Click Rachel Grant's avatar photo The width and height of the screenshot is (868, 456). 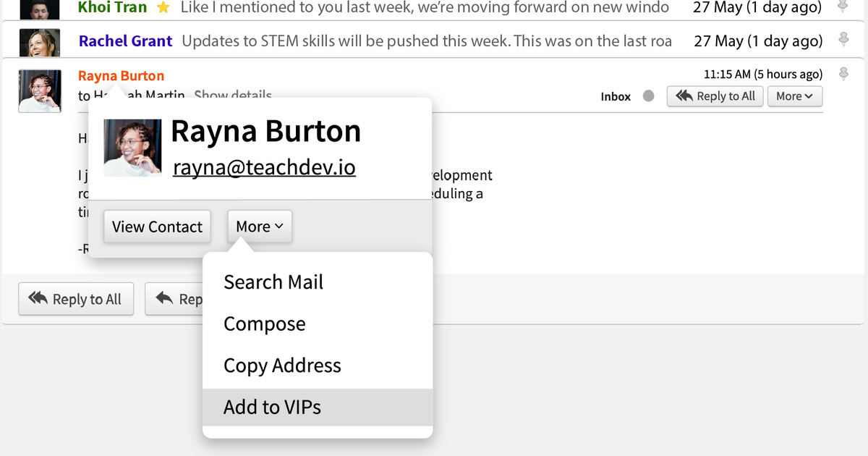(x=40, y=42)
